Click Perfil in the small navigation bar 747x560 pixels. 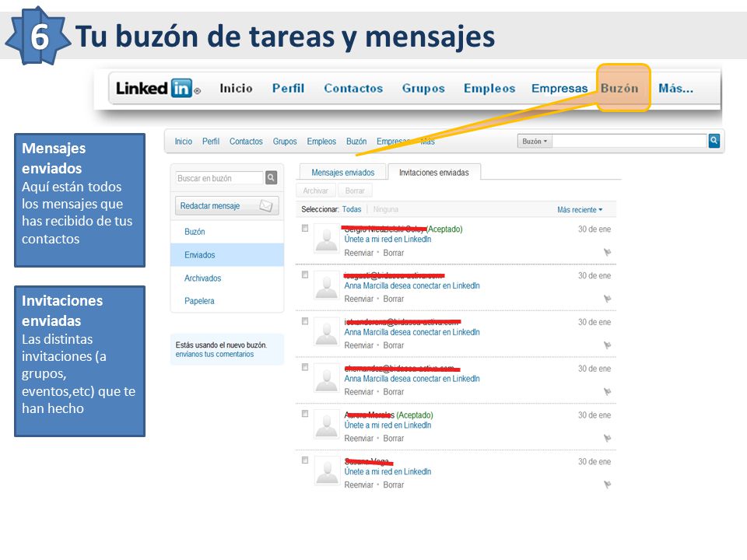pos(211,142)
